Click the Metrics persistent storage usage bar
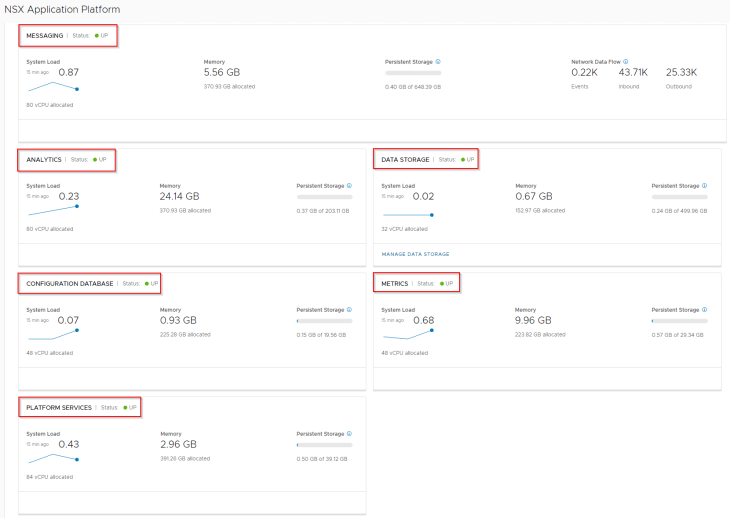This screenshot has height=518, width=730. (680, 321)
